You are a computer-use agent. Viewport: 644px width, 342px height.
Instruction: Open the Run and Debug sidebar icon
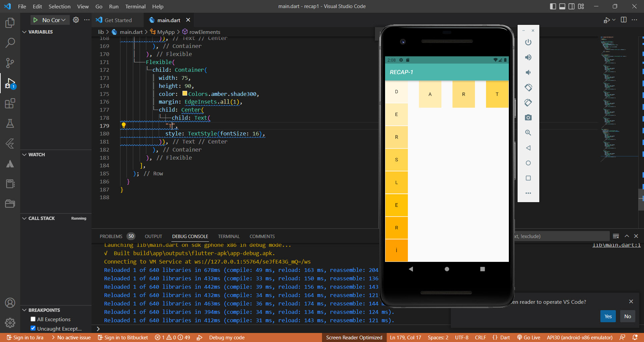(10, 83)
